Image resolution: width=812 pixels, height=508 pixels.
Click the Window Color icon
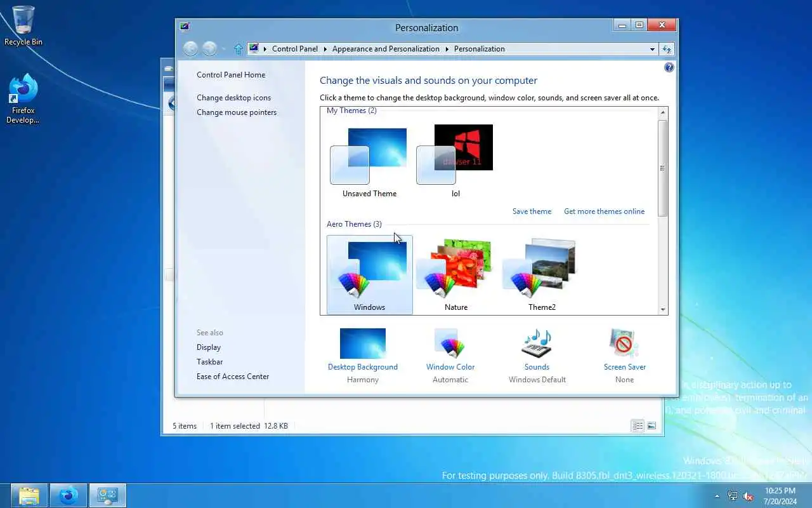coord(450,344)
